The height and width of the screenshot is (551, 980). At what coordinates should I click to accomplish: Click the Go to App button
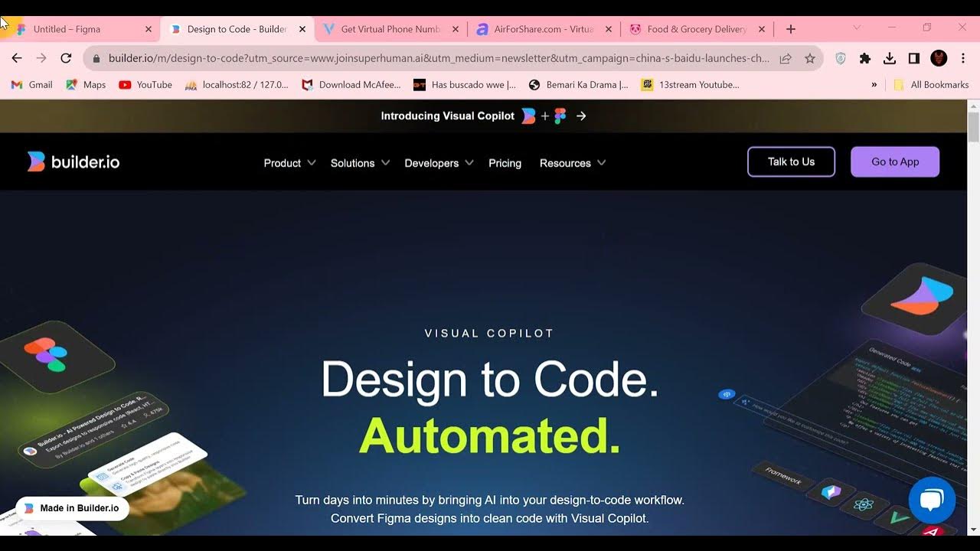pyautogui.click(x=895, y=161)
